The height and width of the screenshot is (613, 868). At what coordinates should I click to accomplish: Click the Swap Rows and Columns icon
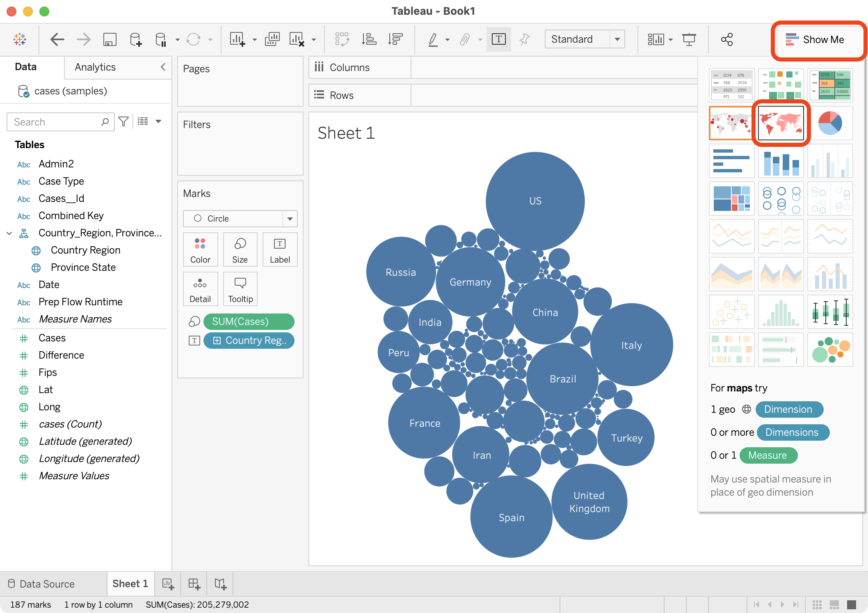(342, 39)
